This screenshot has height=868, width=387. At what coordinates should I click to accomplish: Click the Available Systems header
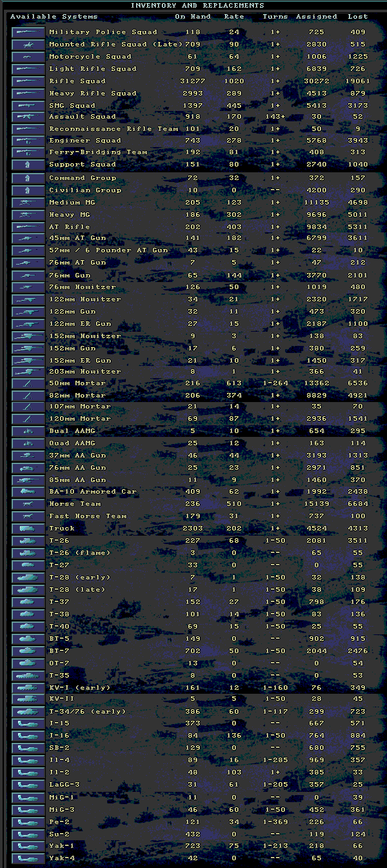pyautogui.click(x=54, y=16)
